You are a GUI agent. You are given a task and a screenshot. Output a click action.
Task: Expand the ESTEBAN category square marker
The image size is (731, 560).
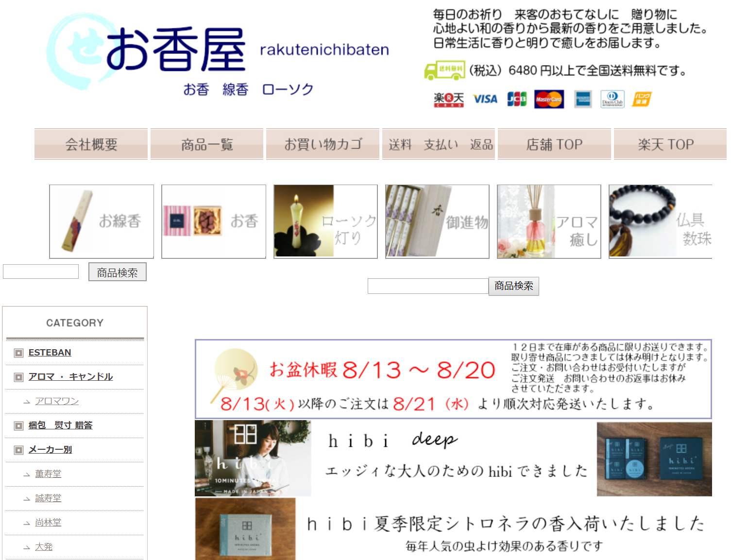18,353
